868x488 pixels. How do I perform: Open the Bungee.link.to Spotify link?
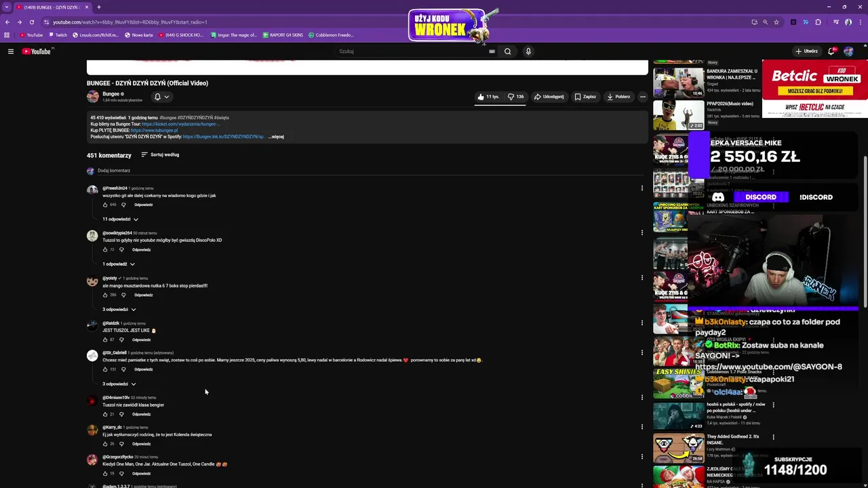pos(224,137)
